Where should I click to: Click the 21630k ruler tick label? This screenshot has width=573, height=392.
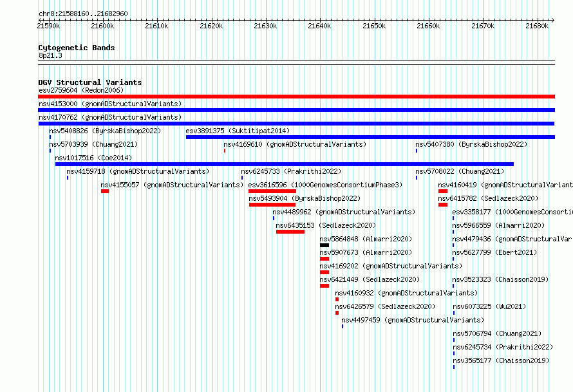click(265, 26)
